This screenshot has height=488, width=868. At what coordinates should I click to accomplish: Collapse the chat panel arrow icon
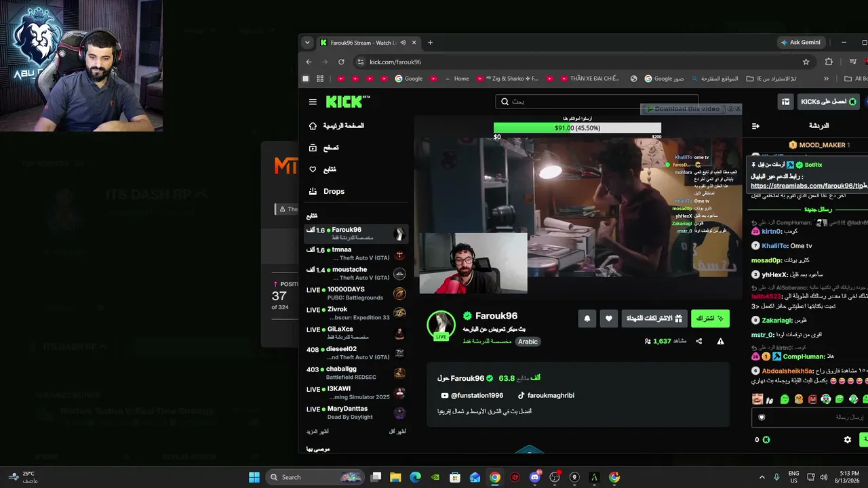click(x=756, y=126)
